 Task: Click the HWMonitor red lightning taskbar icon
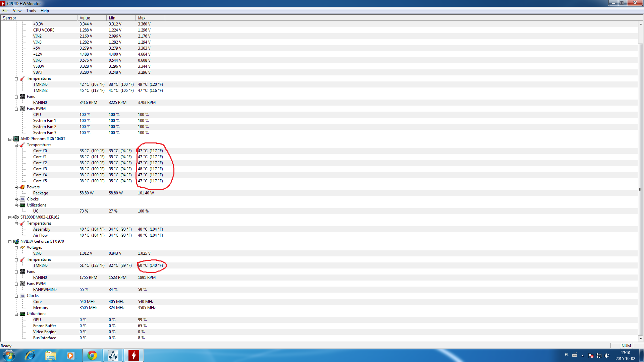(133, 355)
